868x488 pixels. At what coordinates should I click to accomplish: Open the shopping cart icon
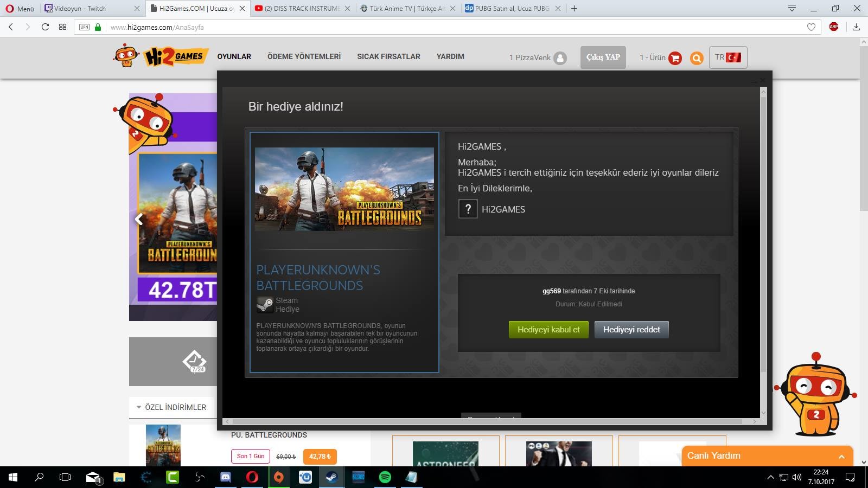(x=675, y=58)
